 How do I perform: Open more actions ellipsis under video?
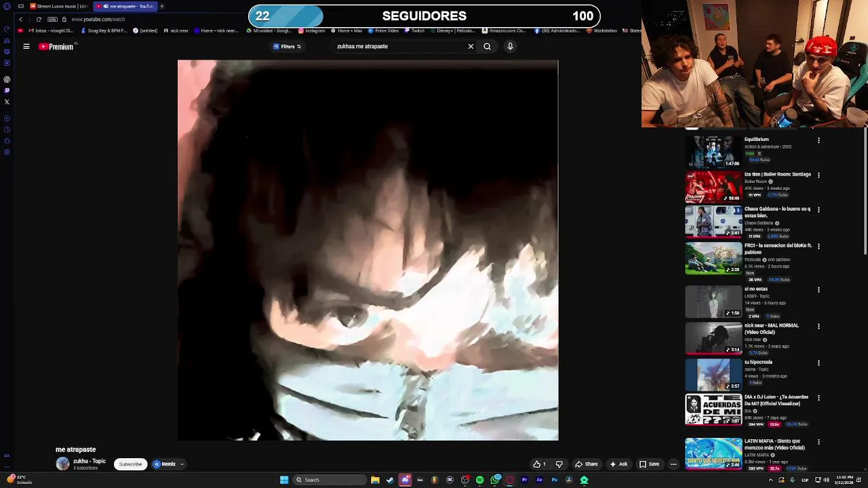[673, 464]
